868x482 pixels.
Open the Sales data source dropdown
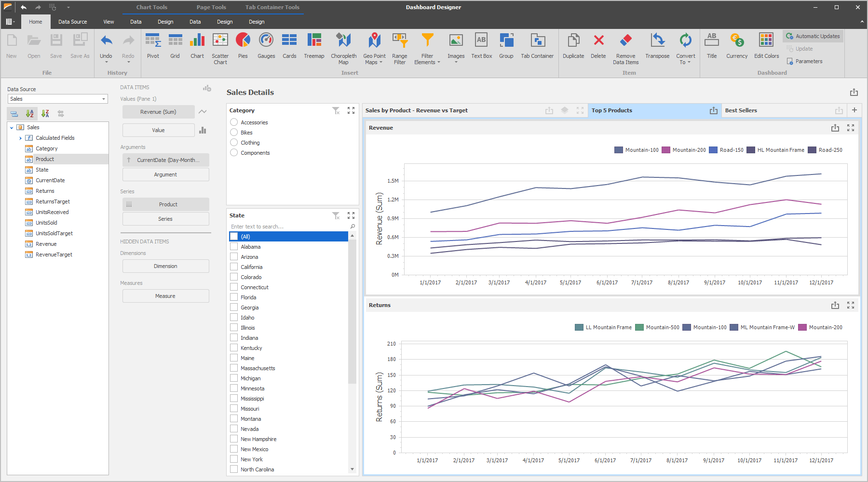click(x=104, y=99)
